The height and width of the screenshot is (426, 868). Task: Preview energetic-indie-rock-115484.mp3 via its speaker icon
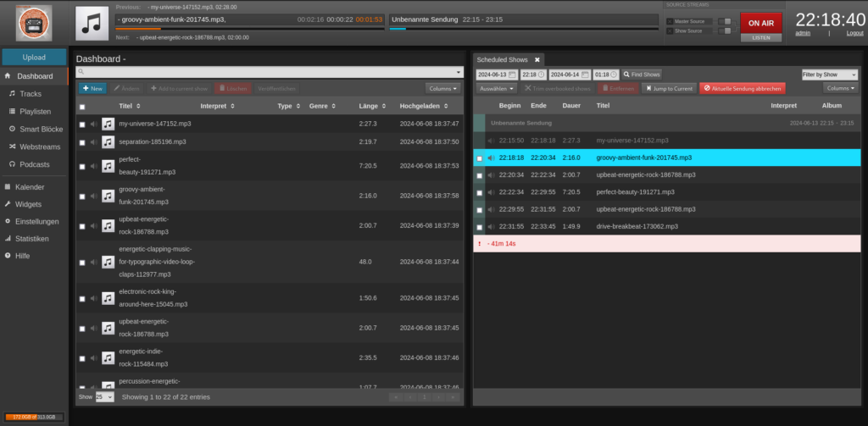[94, 358]
